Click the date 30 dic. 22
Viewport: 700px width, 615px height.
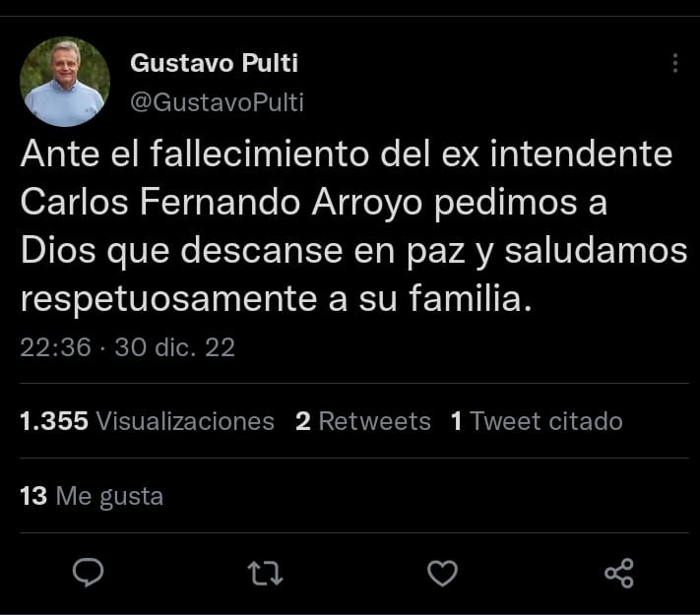[175, 347]
